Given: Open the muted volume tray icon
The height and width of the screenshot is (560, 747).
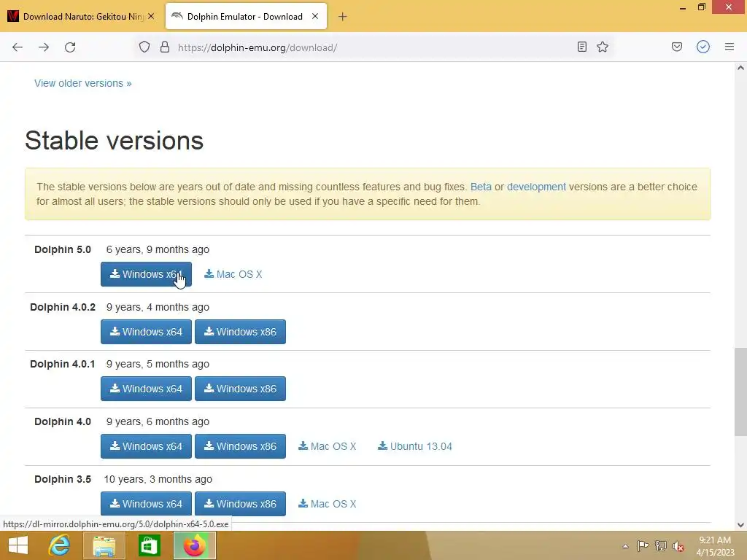Looking at the screenshot, I should click(678, 546).
